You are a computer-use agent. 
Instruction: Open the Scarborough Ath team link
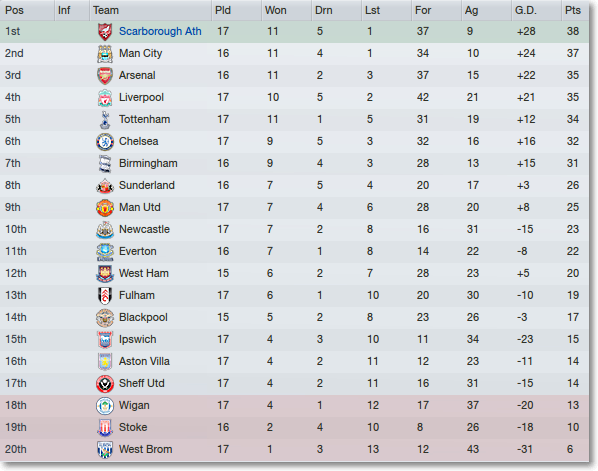coord(160,31)
